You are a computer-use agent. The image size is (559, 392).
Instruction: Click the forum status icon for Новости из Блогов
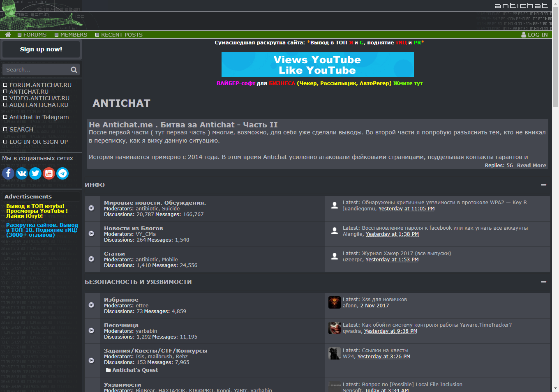point(92,234)
